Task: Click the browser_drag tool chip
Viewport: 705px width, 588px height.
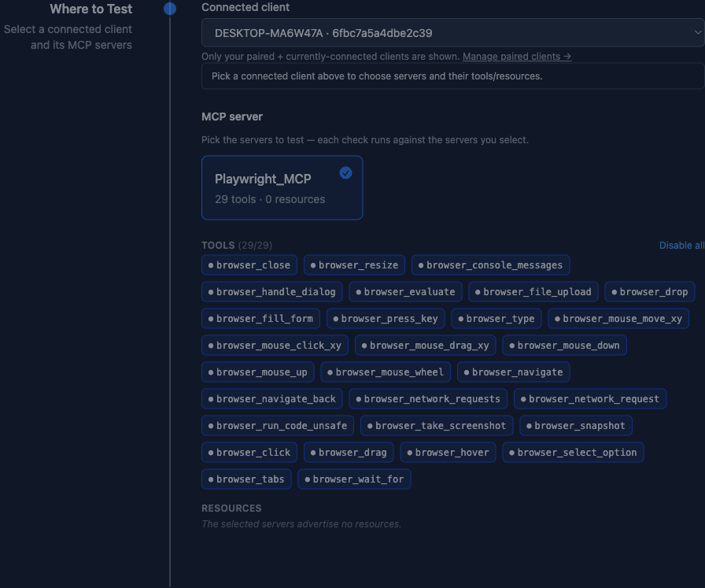Action: (349, 452)
